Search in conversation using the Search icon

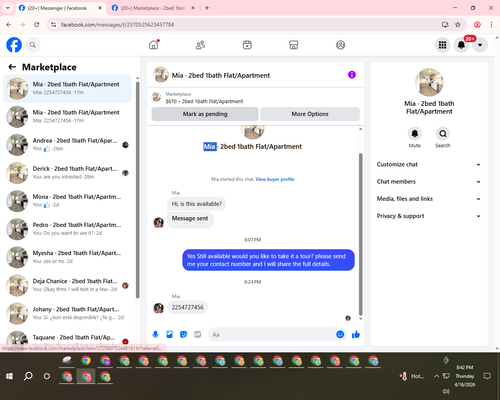pyautogui.click(x=443, y=134)
